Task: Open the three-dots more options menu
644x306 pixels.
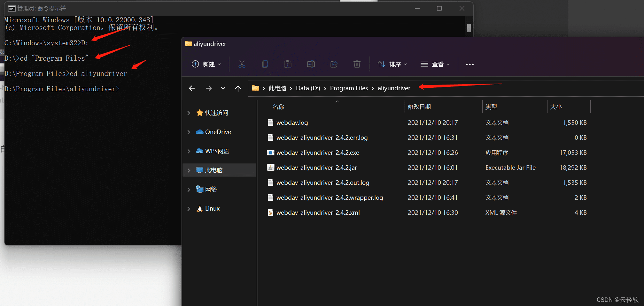Action: coord(469,64)
